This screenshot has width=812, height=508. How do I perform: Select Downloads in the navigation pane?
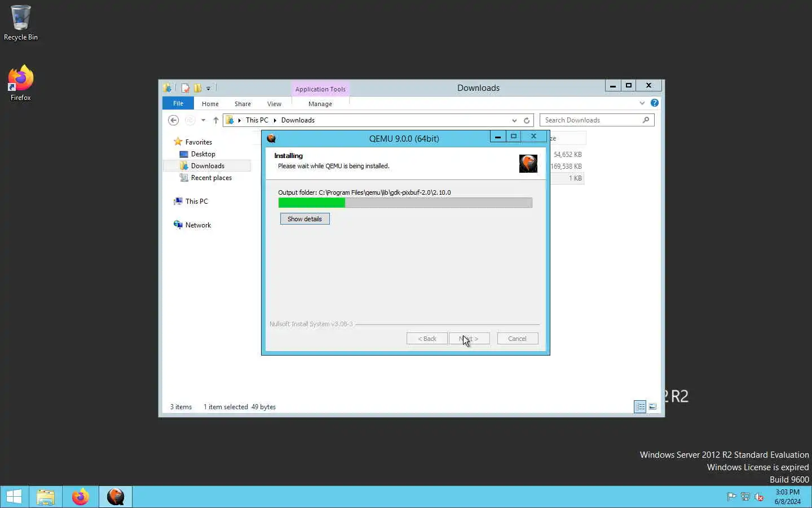[208, 166]
